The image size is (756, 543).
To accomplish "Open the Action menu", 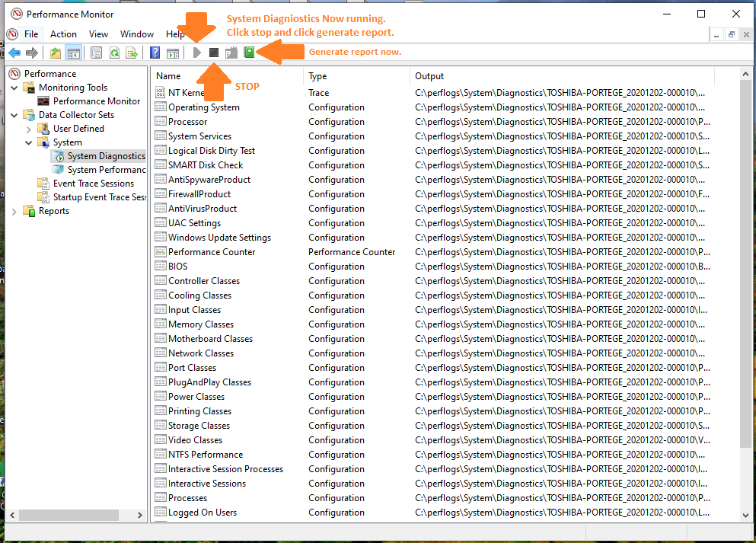I will click(63, 34).
